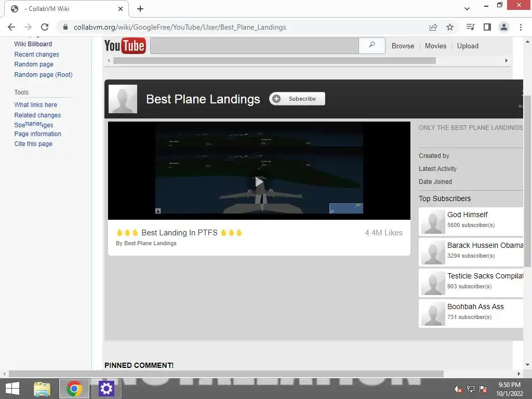
Task: Click God Himself avatar thumbnail
Action: (x=433, y=221)
